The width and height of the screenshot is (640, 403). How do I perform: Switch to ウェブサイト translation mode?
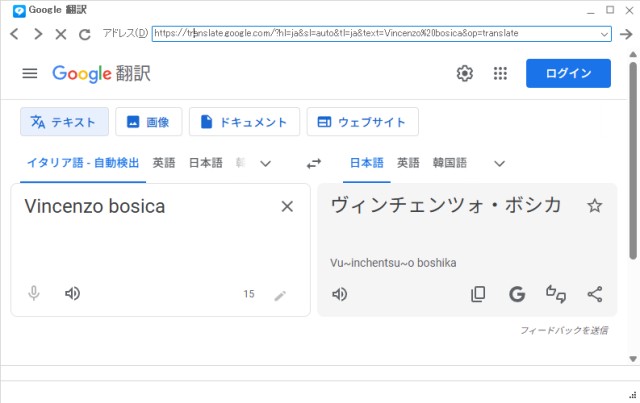point(362,122)
